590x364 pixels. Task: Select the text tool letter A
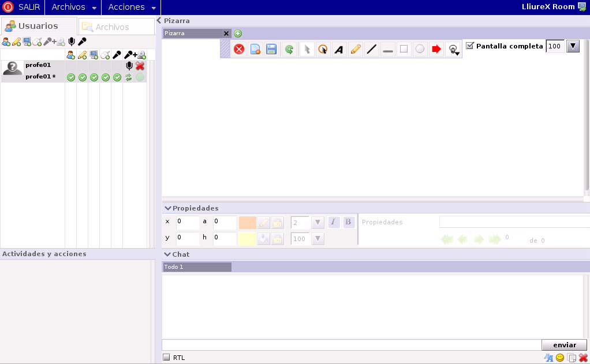339,50
